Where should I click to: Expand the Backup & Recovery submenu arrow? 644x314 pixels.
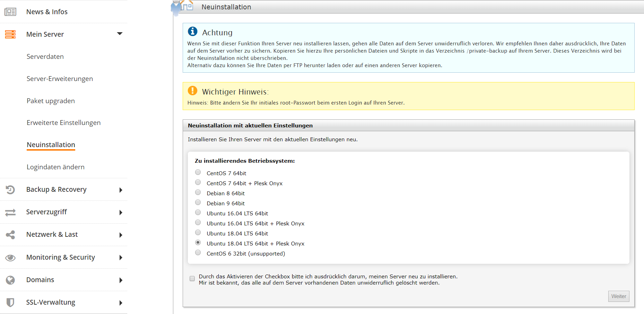pos(121,190)
